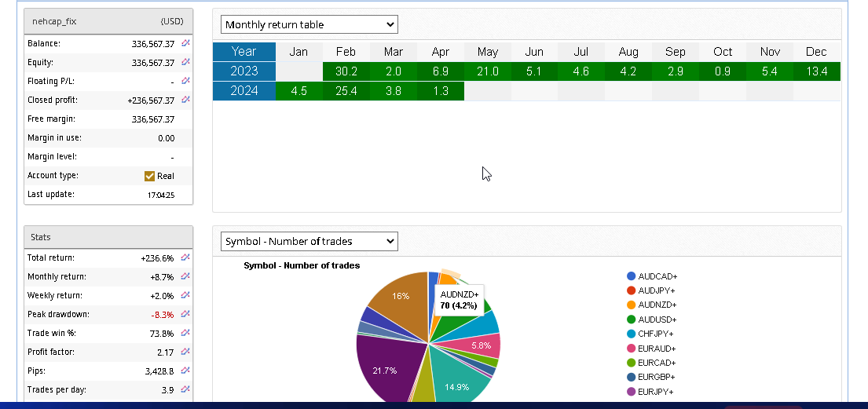
Task: Click the chart icon for Closed profit
Action: click(x=186, y=100)
